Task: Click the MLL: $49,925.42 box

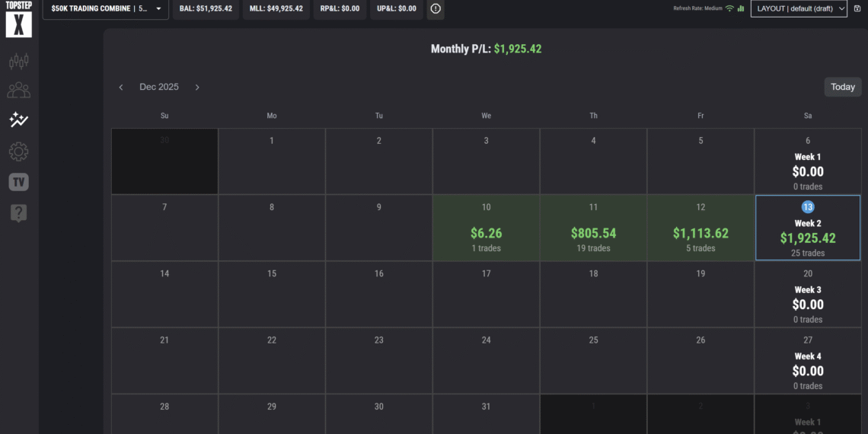Action: point(276,9)
